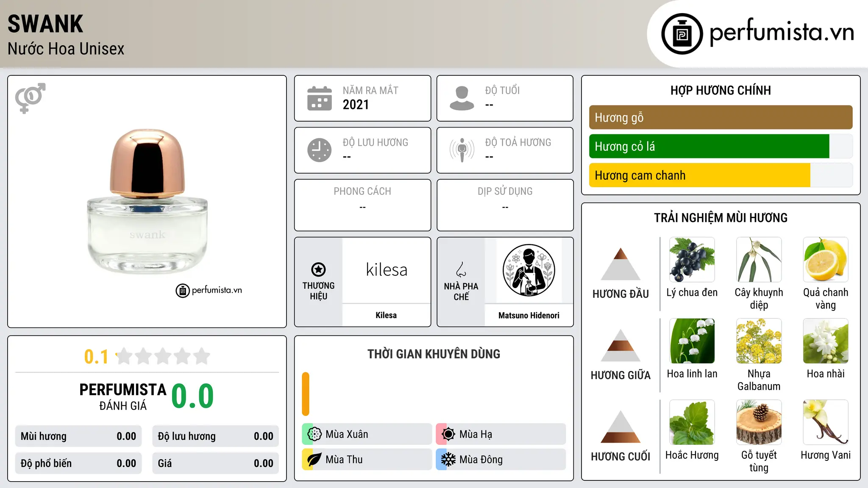Click the five-star rating row
This screenshot has width=868, height=488.
click(163, 356)
